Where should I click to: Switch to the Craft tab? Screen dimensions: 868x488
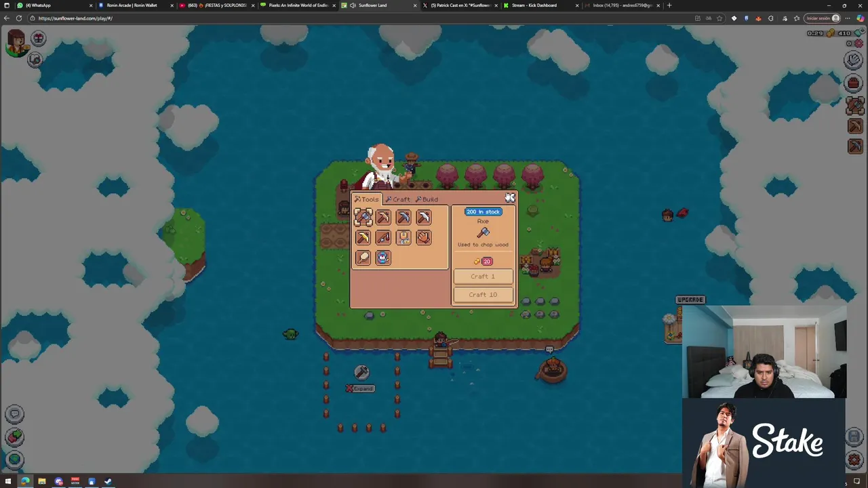(398, 199)
